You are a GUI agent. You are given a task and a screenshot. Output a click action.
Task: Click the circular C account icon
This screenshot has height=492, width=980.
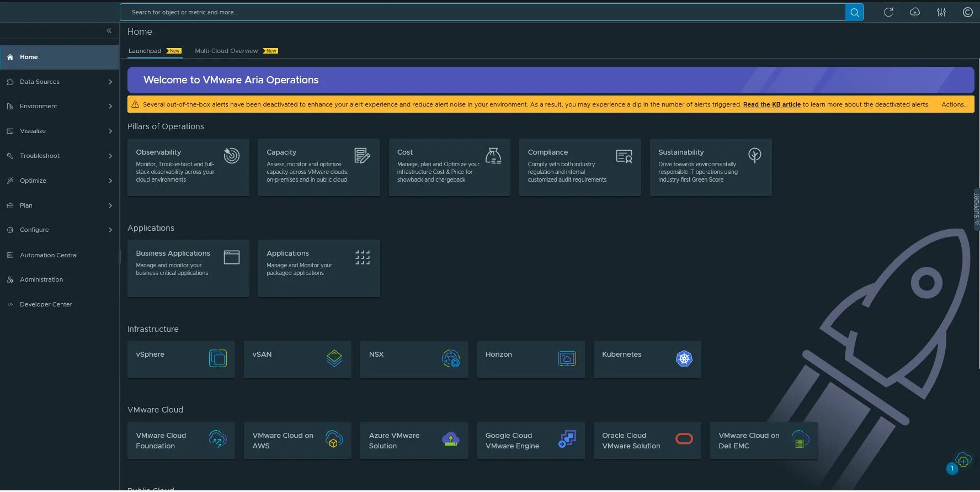(968, 12)
